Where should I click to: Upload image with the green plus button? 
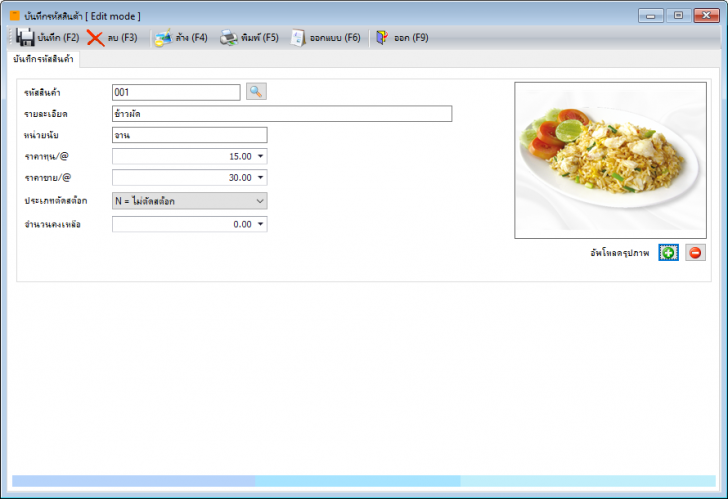coord(668,253)
